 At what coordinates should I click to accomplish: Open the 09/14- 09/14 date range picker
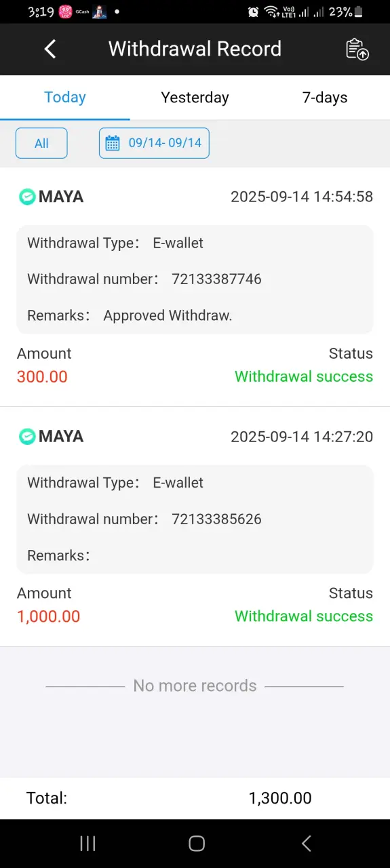(154, 143)
